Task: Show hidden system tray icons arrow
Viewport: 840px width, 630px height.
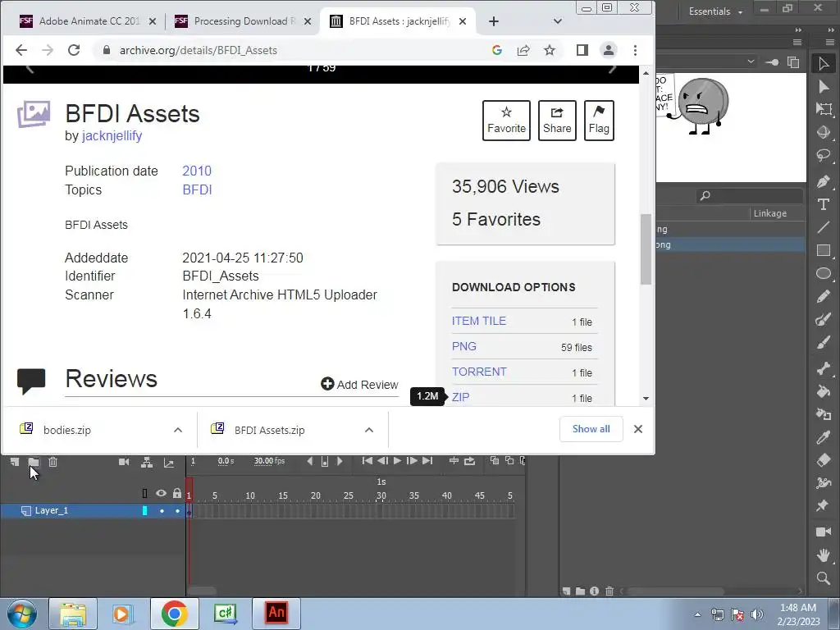Action: coord(697,614)
